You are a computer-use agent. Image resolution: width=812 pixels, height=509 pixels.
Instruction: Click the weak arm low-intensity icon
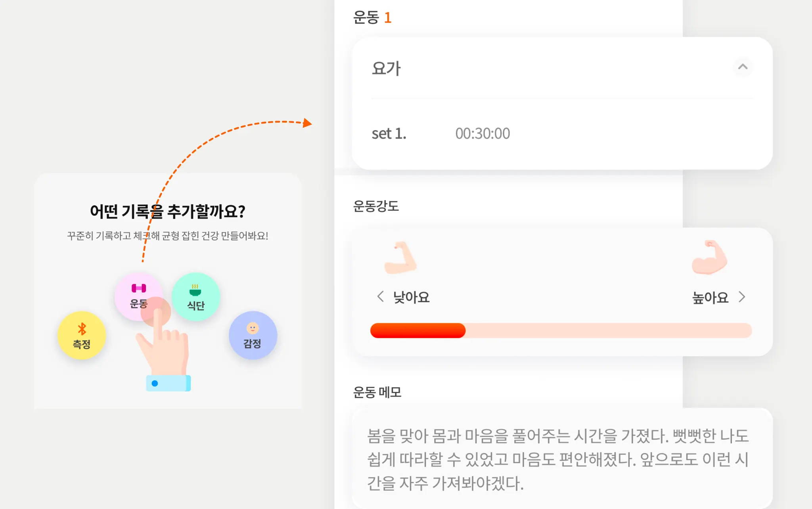point(400,258)
